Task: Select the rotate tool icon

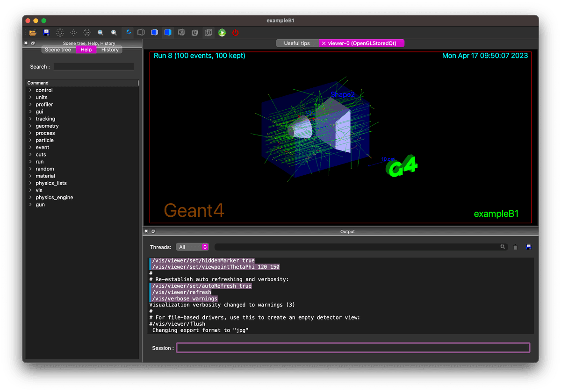Action: tap(128, 33)
